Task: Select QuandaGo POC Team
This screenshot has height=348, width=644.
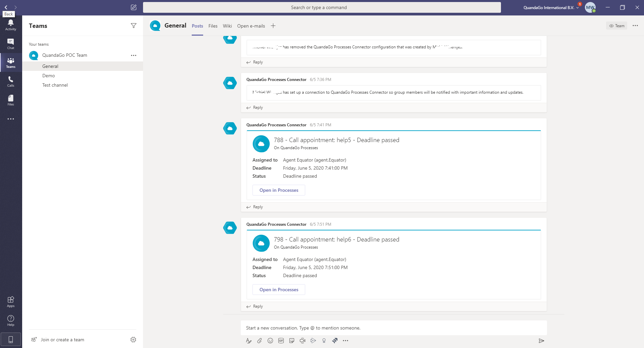Action: tap(64, 55)
